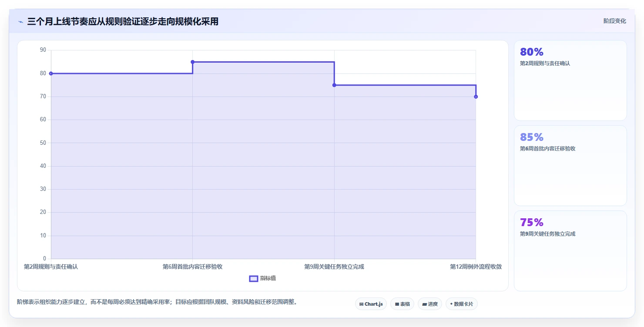The height and width of the screenshot is (327, 644).
Task: Click the footnote text starting 阶梯表示组织能力
Action: 158,302
